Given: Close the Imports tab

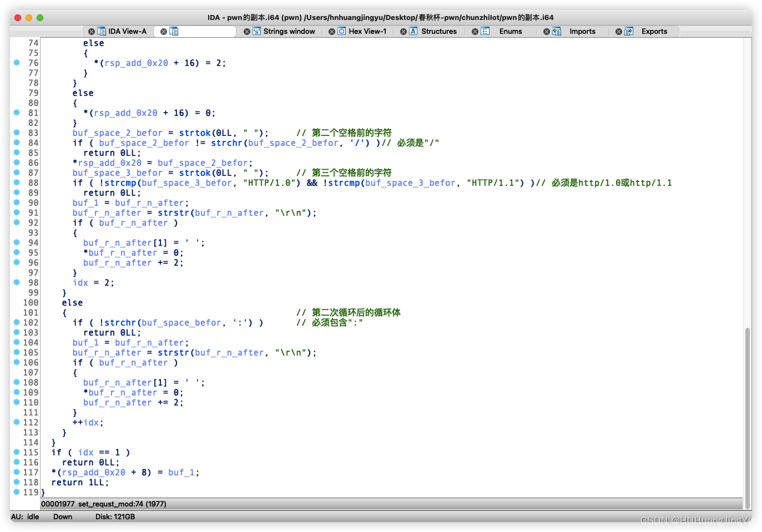Looking at the screenshot, I should [x=547, y=32].
